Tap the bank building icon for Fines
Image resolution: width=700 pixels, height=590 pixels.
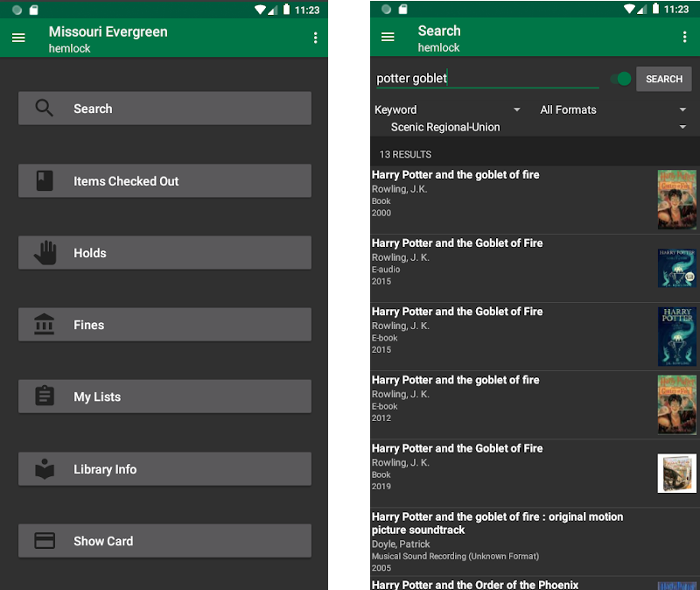(x=45, y=325)
